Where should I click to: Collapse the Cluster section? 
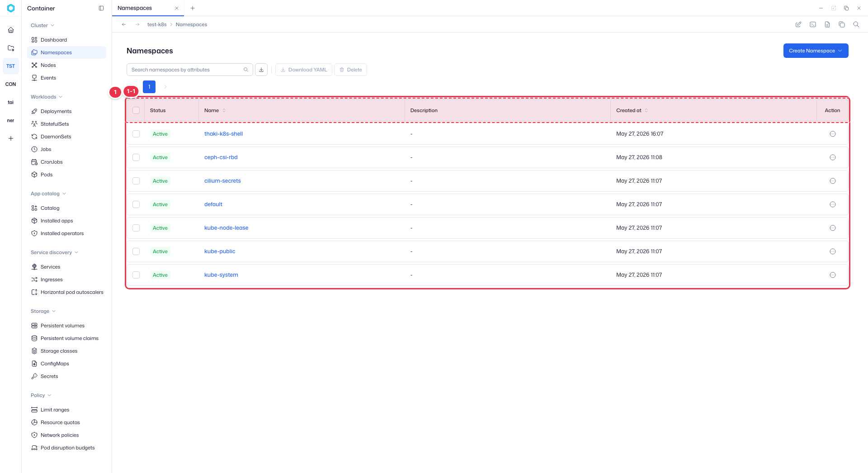pos(42,25)
